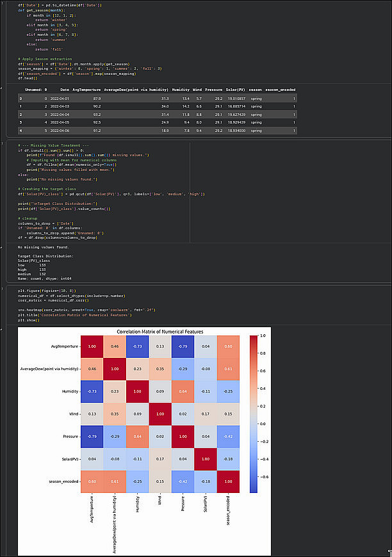
Task: Click the 'season_encoded' y-axis label on heatmap
Action: coord(63,481)
